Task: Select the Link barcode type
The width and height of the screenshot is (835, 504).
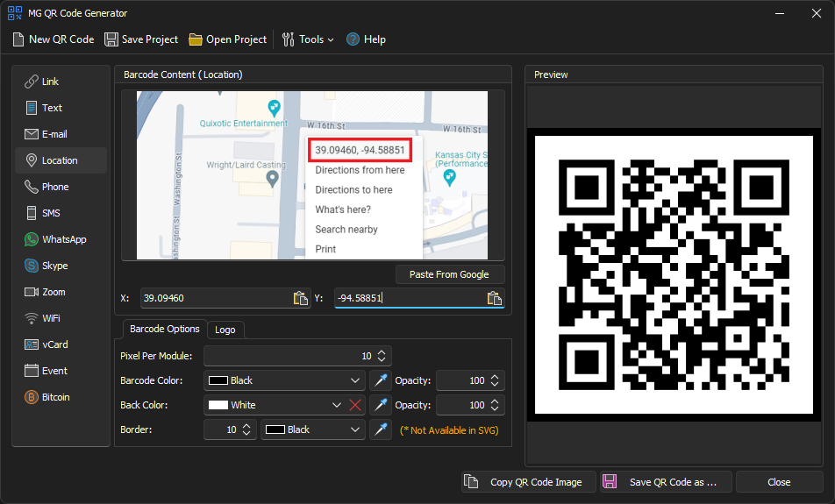Action: point(61,82)
